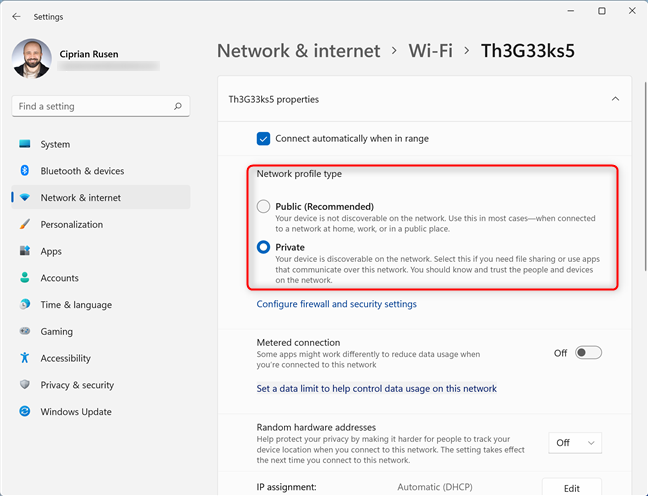Click the IP assignment label

(286, 487)
